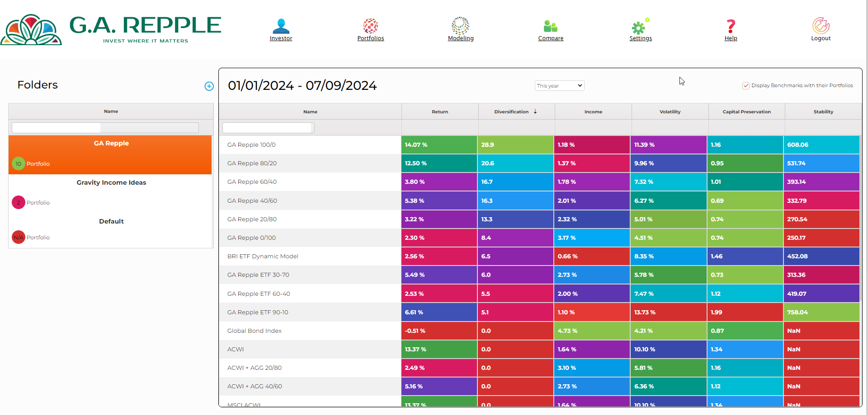This screenshot has width=868, height=415.
Task: Click the N/A badge under Default folder
Action: click(18, 237)
